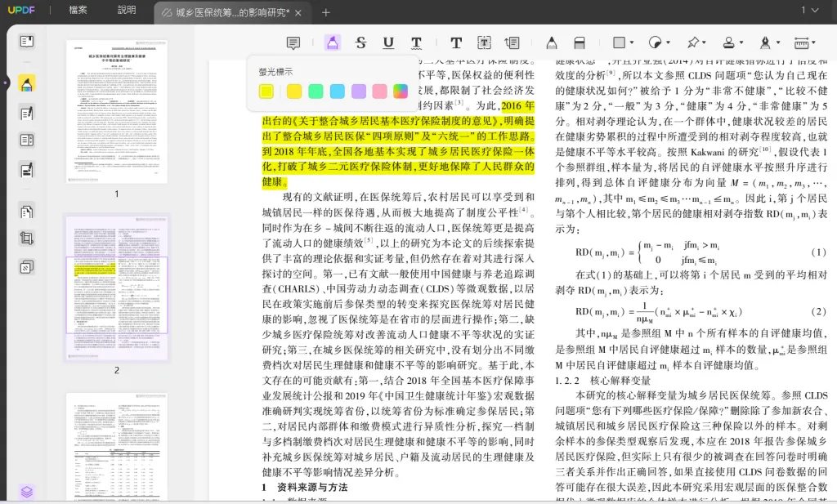
Task: Click the yellow highlighted paragraph starting 2016 年
Action: click(398, 144)
